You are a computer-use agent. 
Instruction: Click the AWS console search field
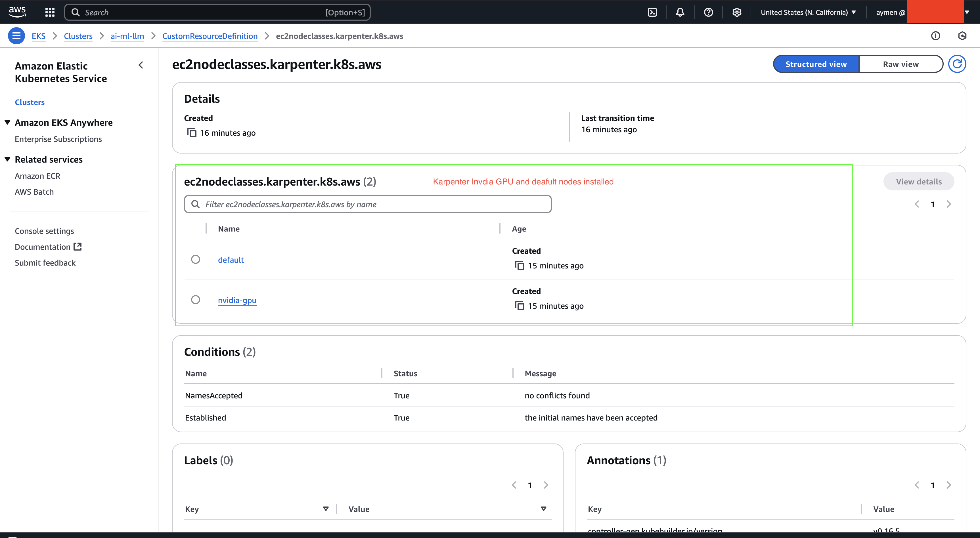217,12
